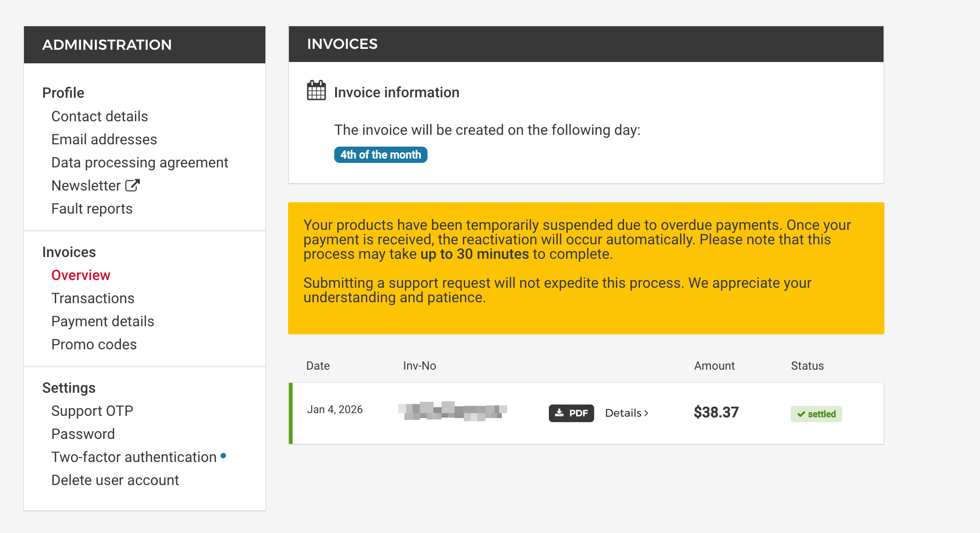The height and width of the screenshot is (533, 980).
Task: Click the settled status badge
Action: [816, 414]
